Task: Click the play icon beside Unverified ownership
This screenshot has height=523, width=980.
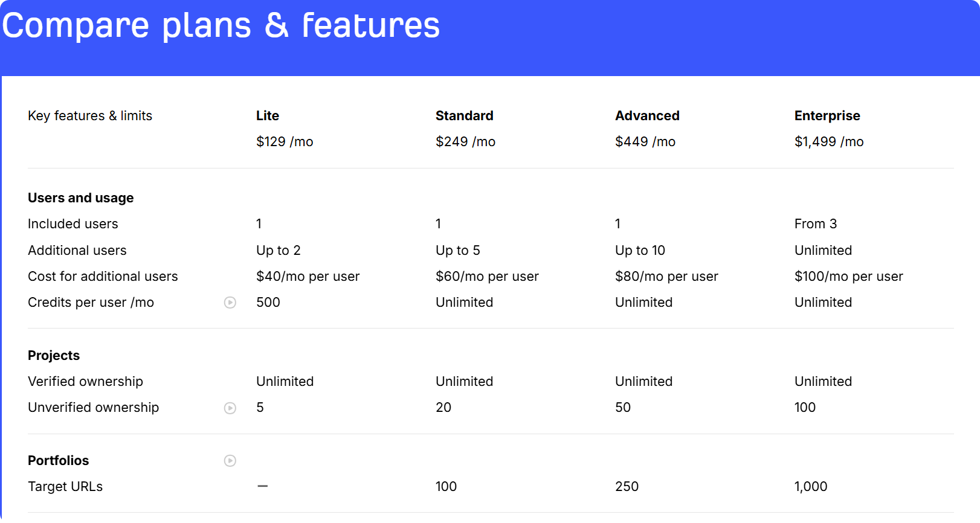Action: click(x=230, y=408)
